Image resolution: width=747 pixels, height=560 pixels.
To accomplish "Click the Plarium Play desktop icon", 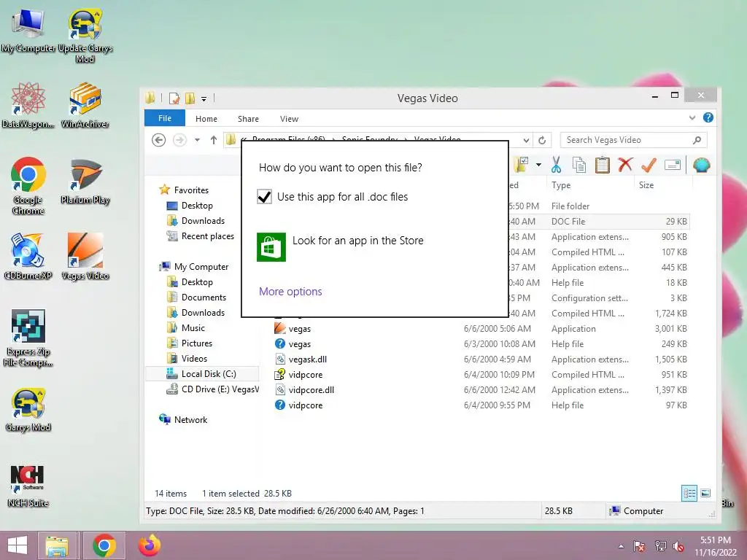I will pyautogui.click(x=85, y=182).
